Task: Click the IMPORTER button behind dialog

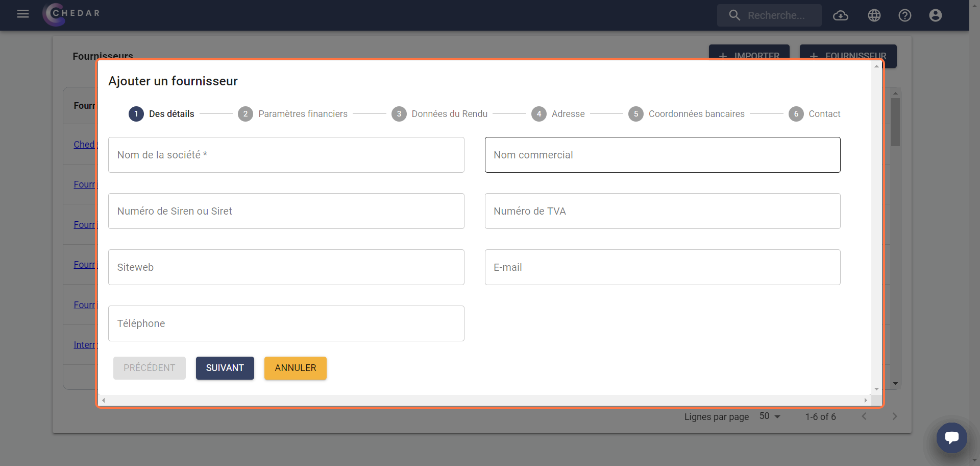Action: point(749,53)
